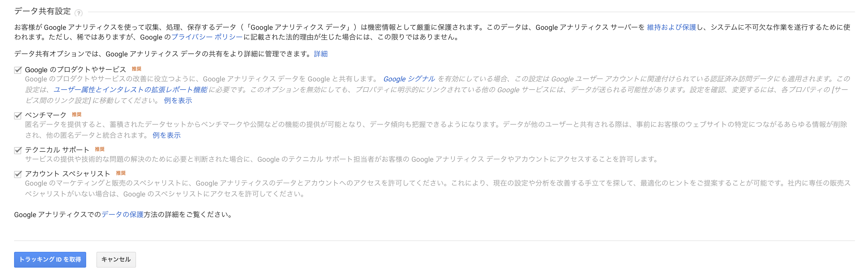
Task: Open the Google シグナル link
Action: (x=409, y=79)
